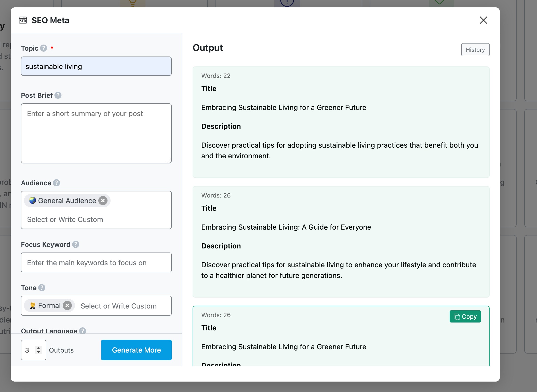537x392 pixels.
Task: Increase the number of outputs stepper
Action: [38, 348]
